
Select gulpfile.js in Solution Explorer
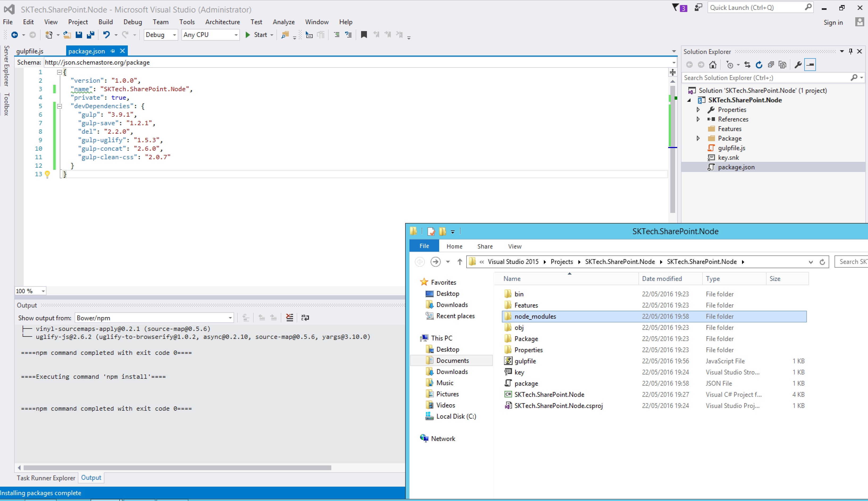point(731,148)
